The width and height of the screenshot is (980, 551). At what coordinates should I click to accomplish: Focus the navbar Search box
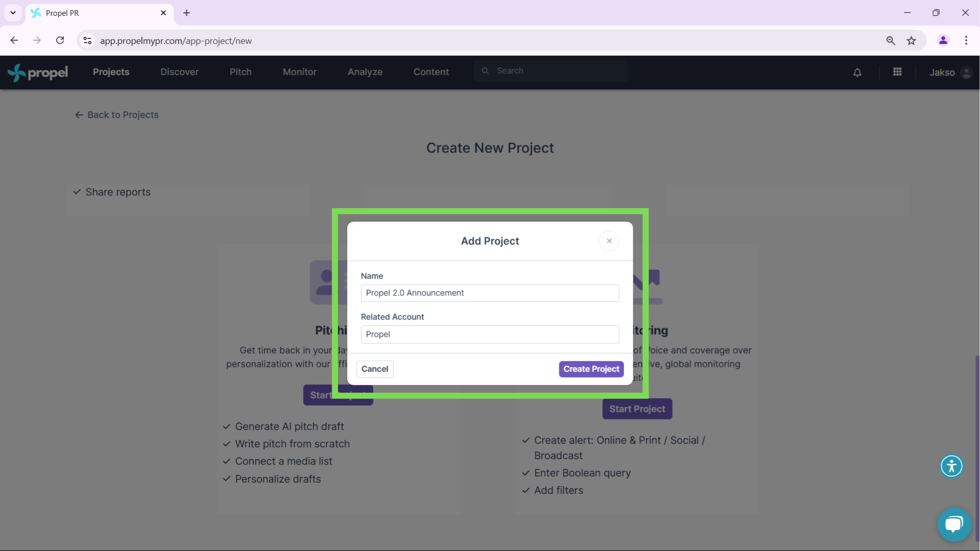pyautogui.click(x=551, y=71)
